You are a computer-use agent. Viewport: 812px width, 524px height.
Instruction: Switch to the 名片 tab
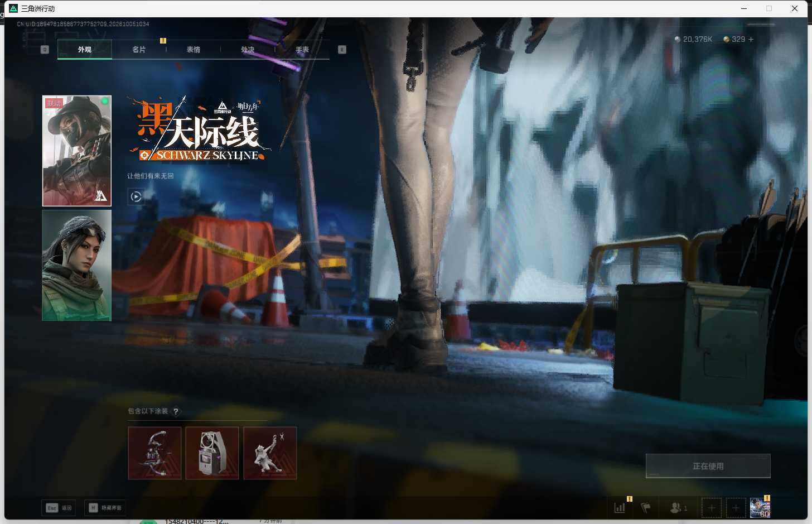(139, 50)
